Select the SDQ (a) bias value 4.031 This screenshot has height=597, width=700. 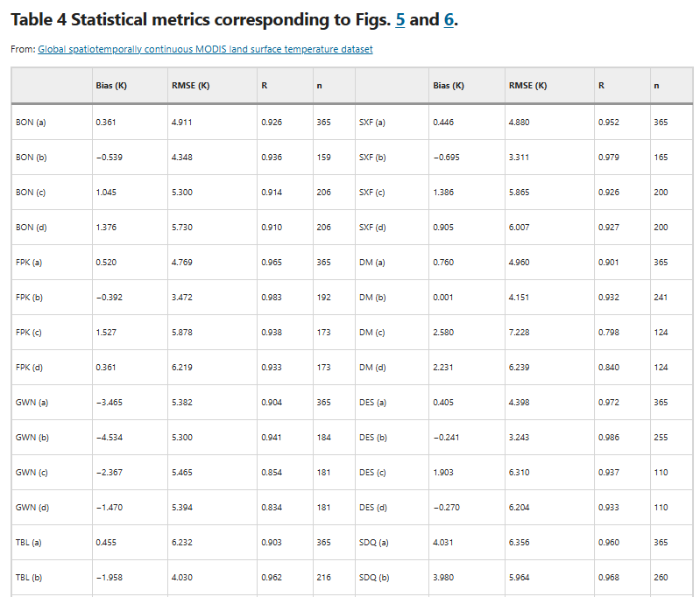443,543
